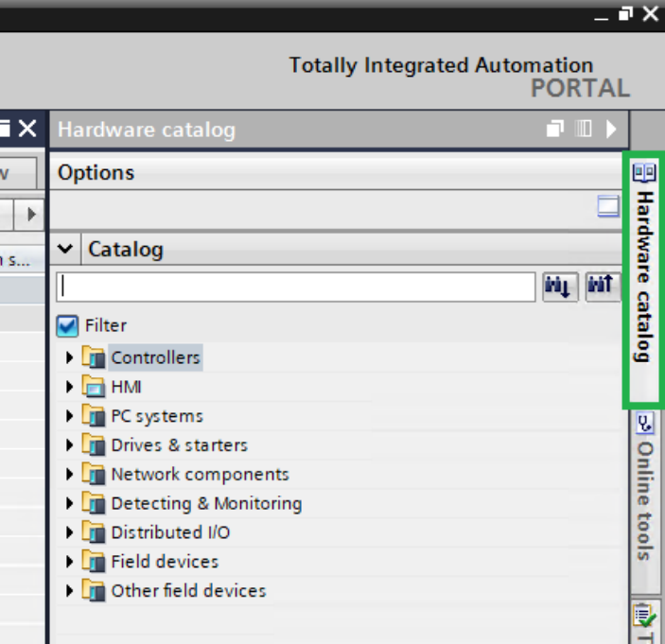Click the Catalog section header label

pos(126,249)
